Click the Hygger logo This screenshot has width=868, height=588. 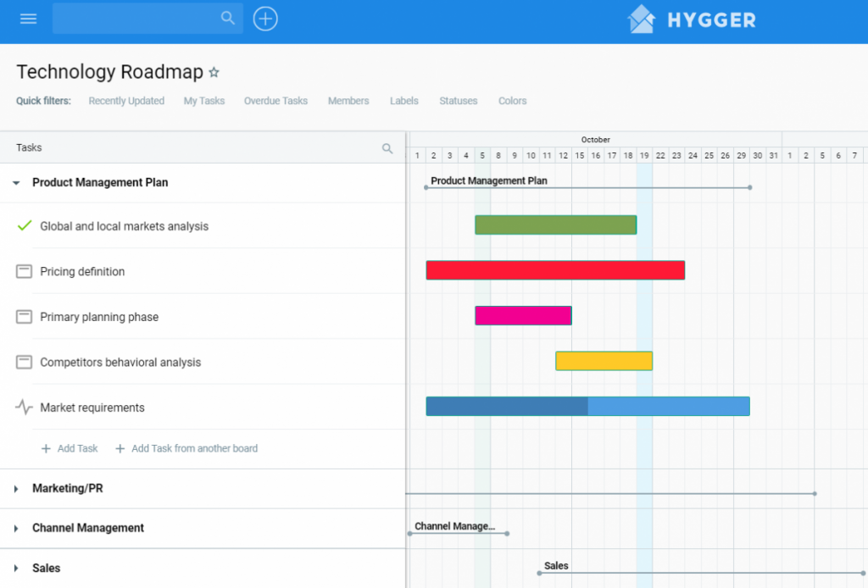pos(691,20)
